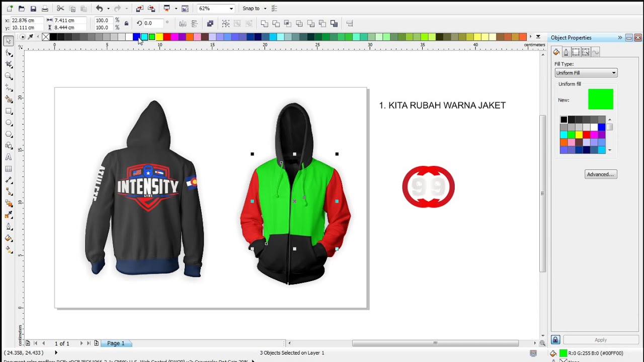Click the zoom navigator icon bottom right
This screenshot has height=362, width=644.
click(542, 343)
